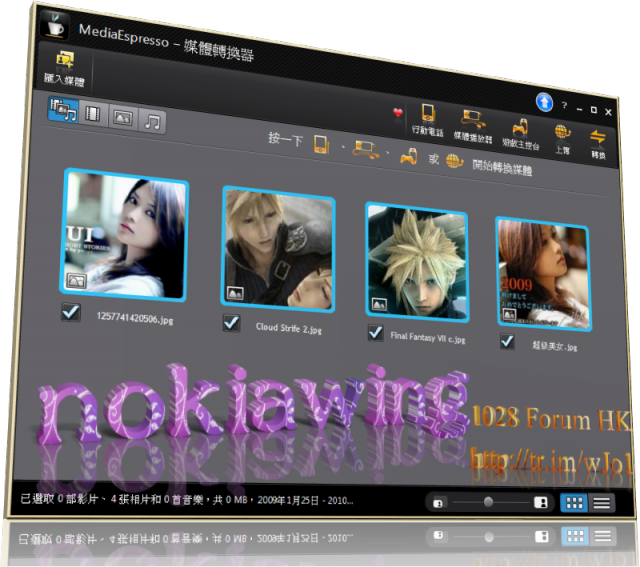Screen dimensions: 640x567
Task: Filter to music only with the note tab
Action: click(x=152, y=122)
